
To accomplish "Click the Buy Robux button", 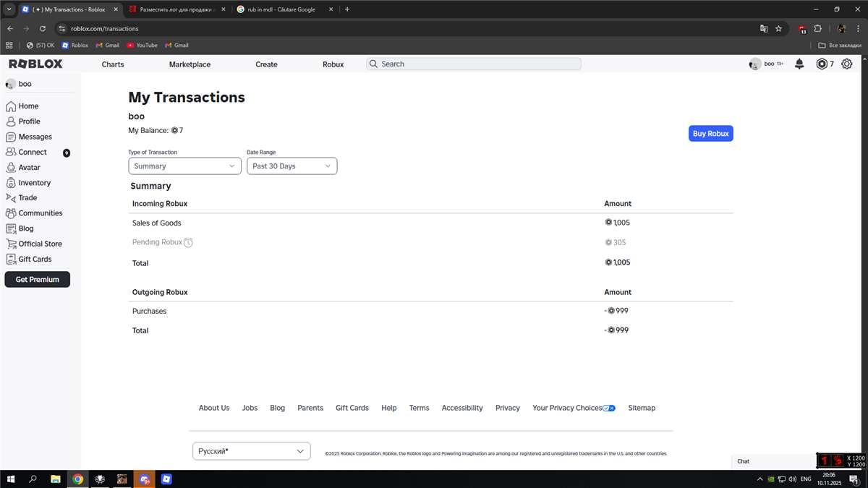I will tap(710, 133).
